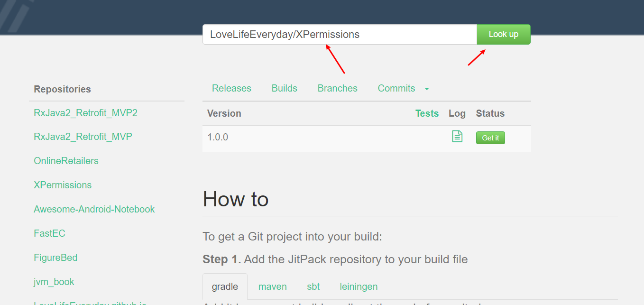Click the How to heading
644x305 pixels.
(236, 199)
